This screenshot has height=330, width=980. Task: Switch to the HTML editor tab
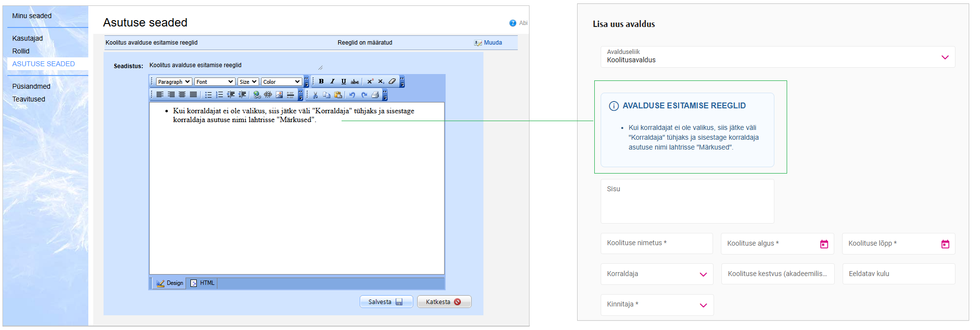[203, 283]
